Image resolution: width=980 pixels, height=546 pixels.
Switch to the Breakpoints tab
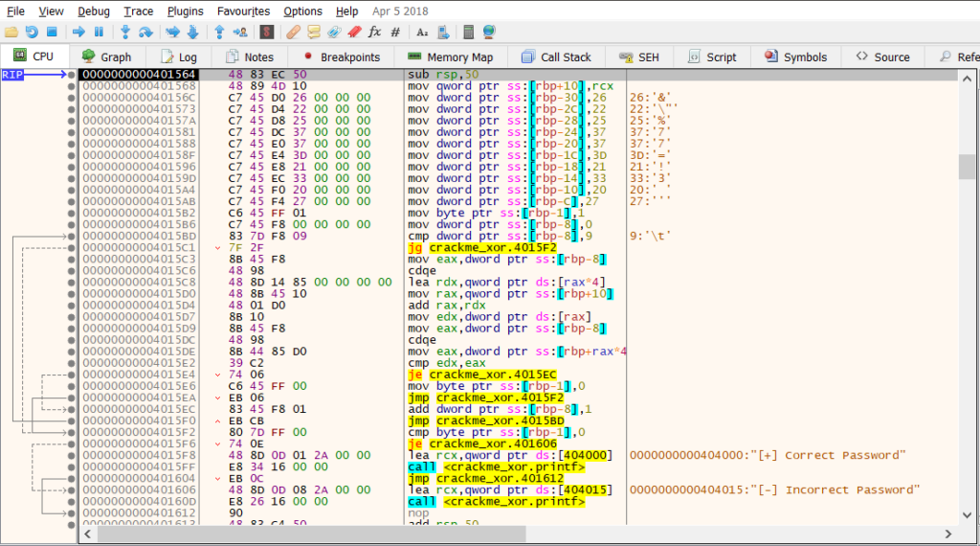341,57
